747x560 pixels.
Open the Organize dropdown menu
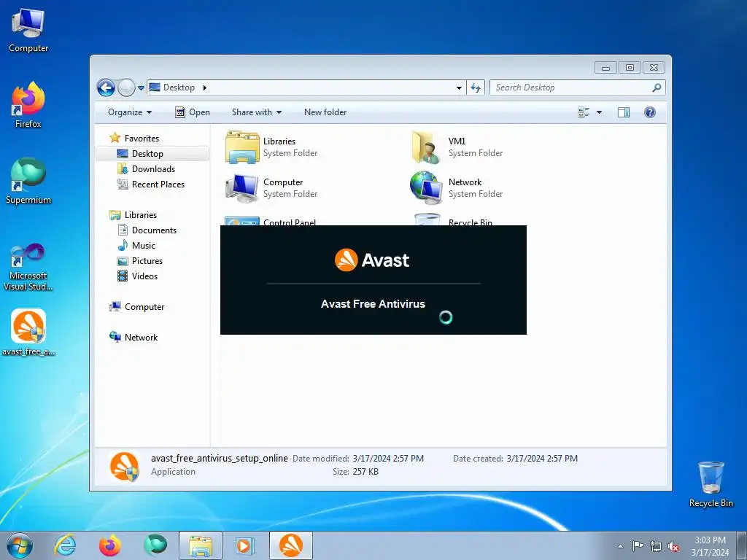(130, 112)
